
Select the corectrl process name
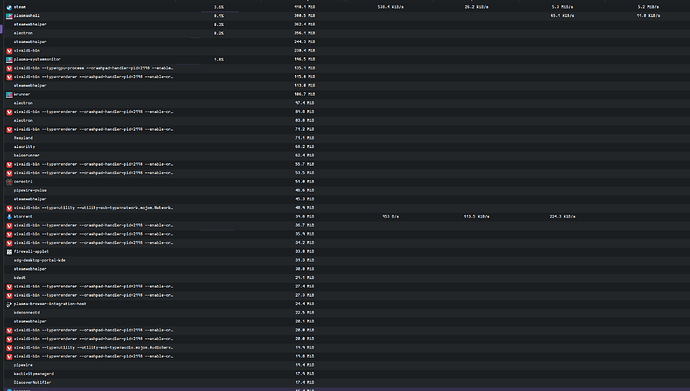tap(23, 182)
